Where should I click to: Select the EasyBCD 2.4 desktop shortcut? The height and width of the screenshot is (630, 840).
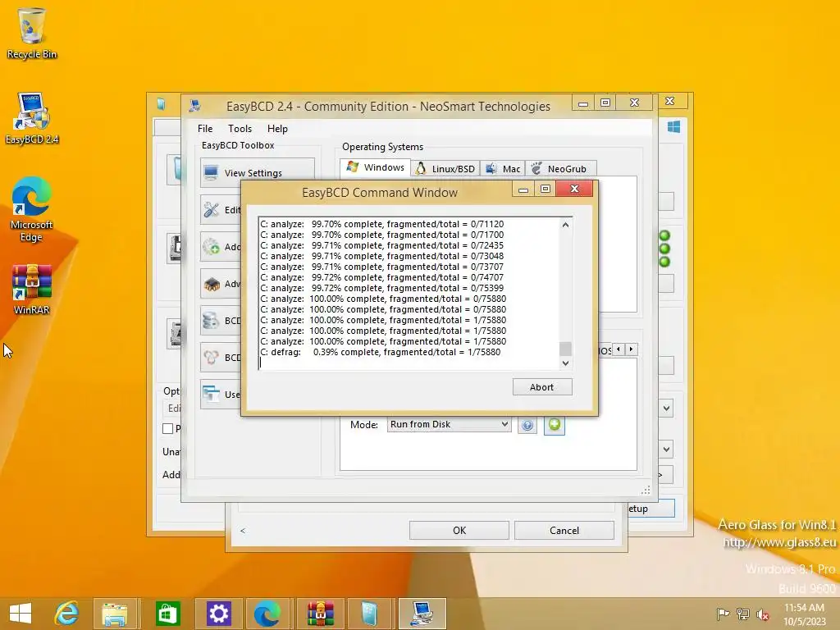(32, 118)
